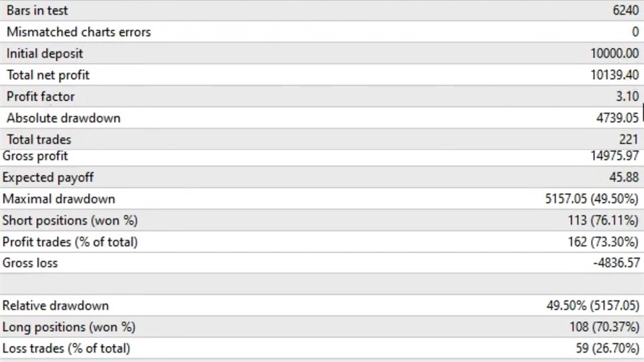The width and height of the screenshot is (644, 362).
Task: Select the Expected payoff value 45.88
Action: [624, 177]
